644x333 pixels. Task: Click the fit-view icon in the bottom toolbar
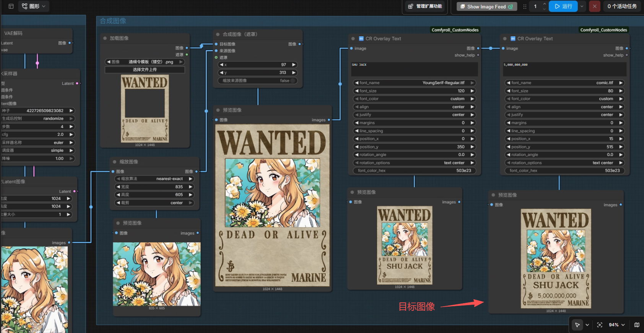tap(600, 325)
